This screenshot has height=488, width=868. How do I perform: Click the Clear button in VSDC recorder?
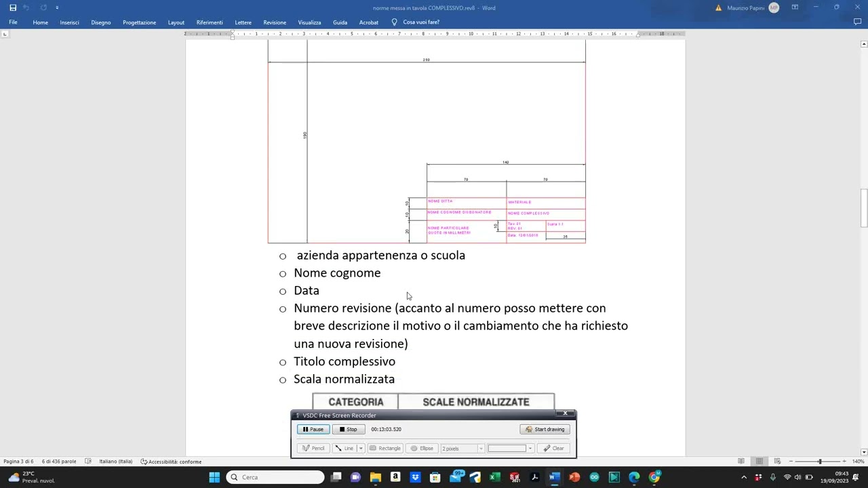click(x=553, y=448)
